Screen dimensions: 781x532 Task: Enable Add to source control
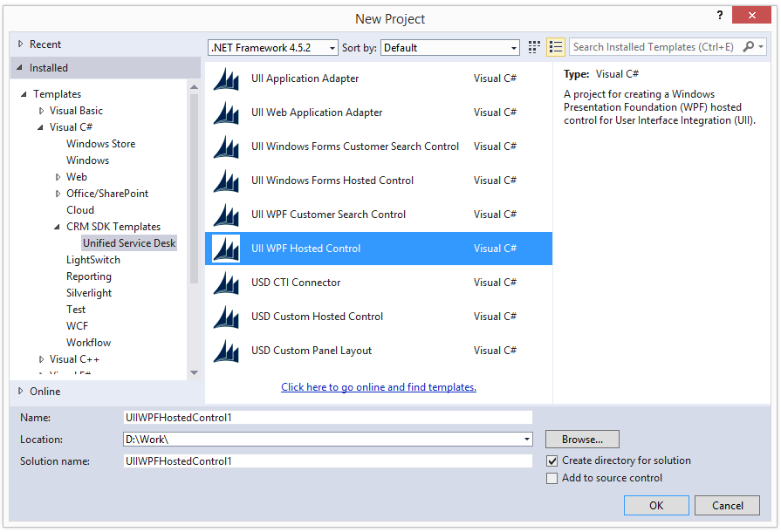coord(553,478)
